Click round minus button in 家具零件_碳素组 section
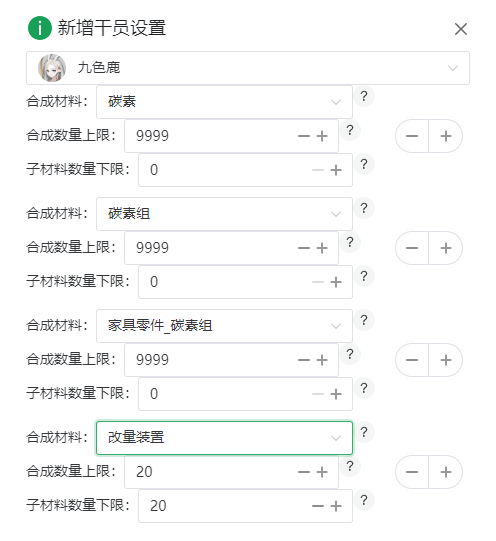The width and height of the screenshot is (496, 541). coord(412,360)
